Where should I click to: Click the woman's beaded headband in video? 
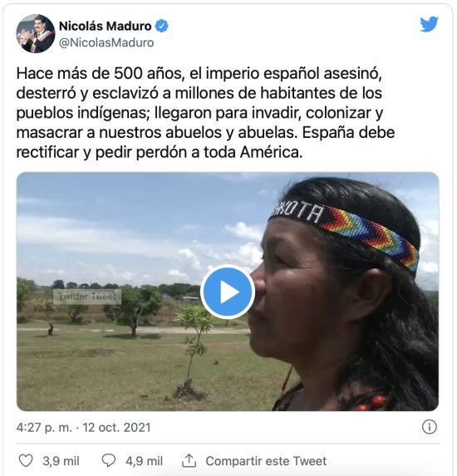345,229
